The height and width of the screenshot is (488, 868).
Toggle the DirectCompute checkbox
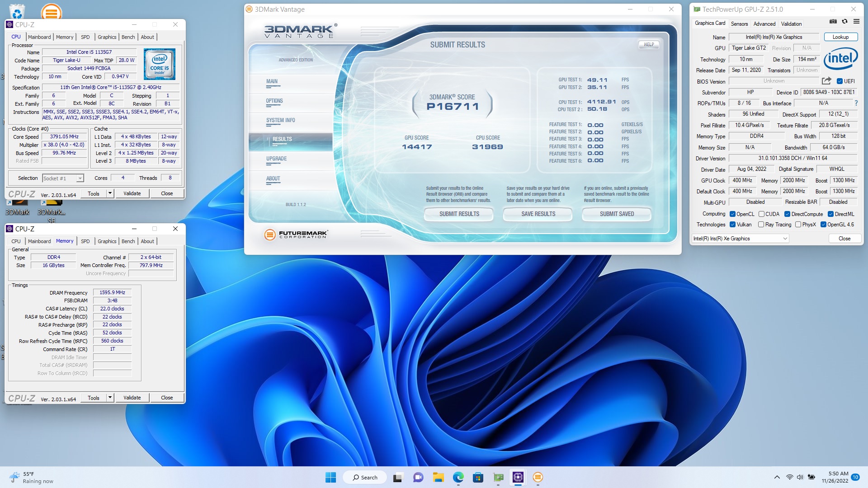pos(787,214)
